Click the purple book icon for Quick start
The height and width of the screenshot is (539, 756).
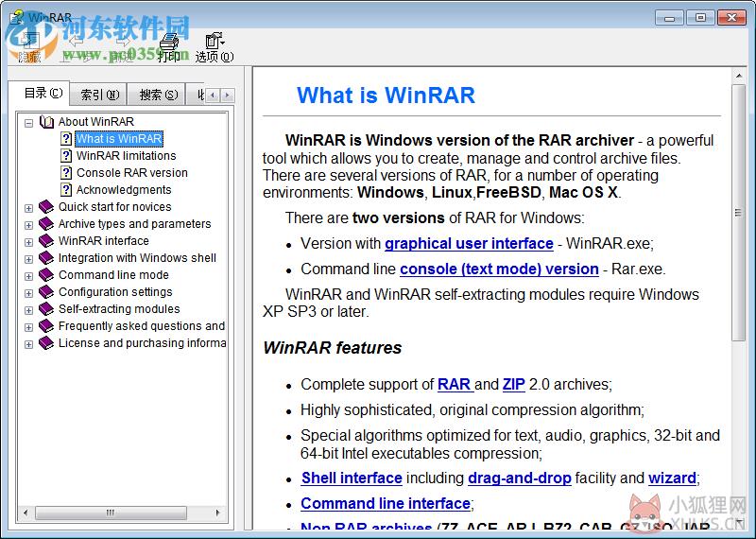[46, 206]
